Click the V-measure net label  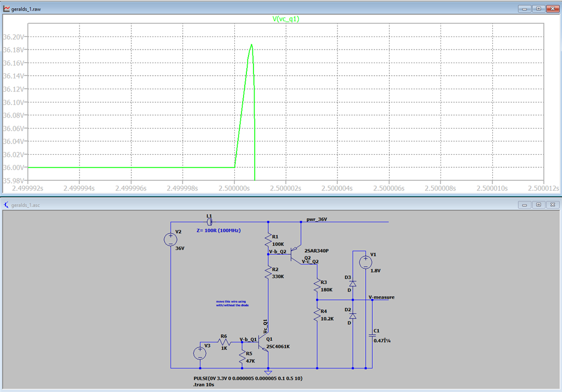[x=382, y=297]
